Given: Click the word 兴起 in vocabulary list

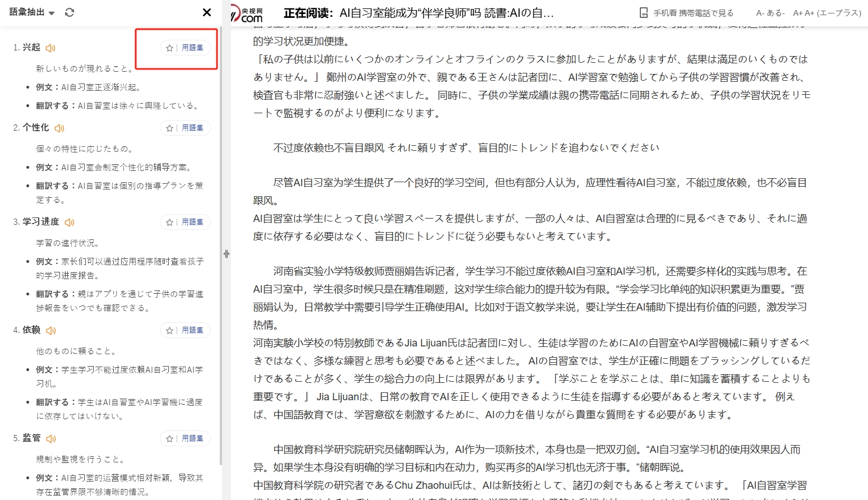Looking at the screenshot, I should point(31,48).
